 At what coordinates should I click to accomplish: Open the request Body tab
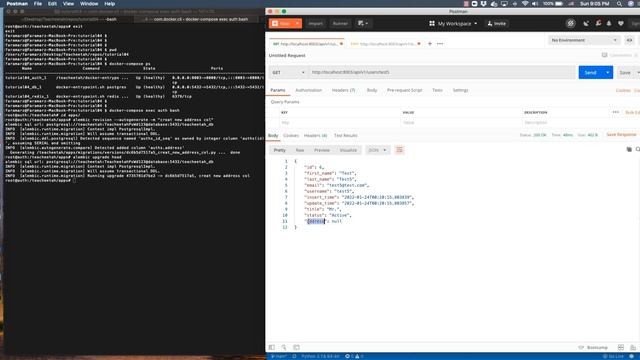point(372,90)
